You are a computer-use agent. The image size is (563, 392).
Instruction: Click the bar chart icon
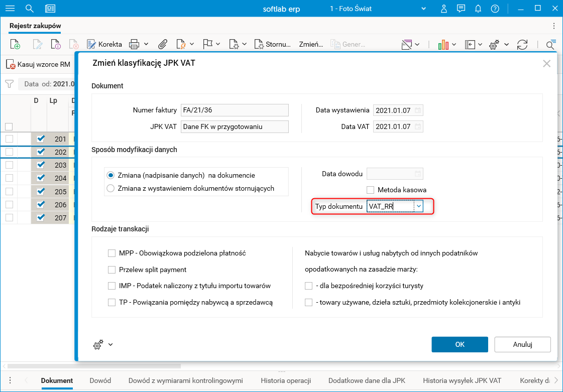pyautogui.click(x=443, y=45)
